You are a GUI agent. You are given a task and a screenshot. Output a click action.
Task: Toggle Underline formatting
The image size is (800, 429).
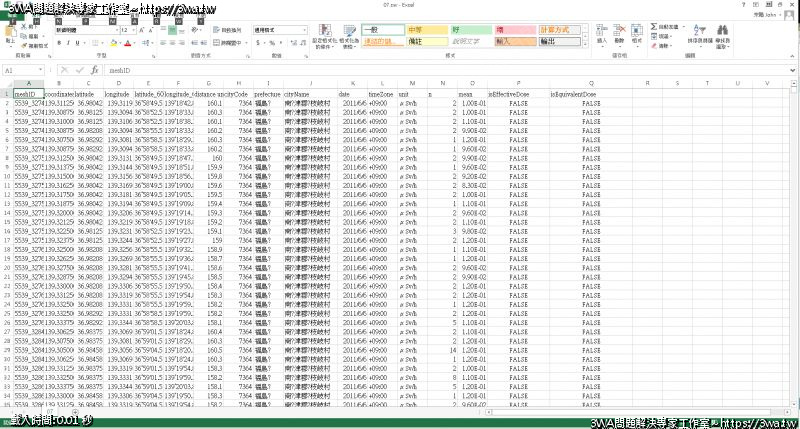point(78,43)
